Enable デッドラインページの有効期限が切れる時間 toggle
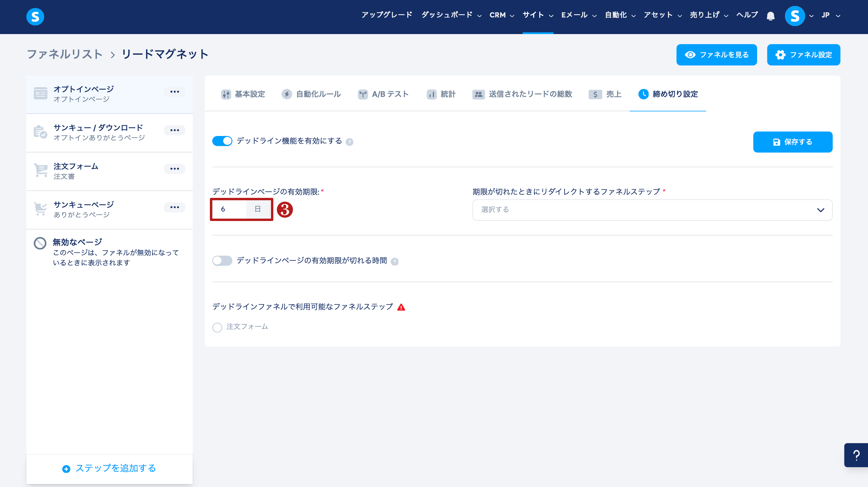Viewport: 868px width, 487px height. [x=222, y=261]
